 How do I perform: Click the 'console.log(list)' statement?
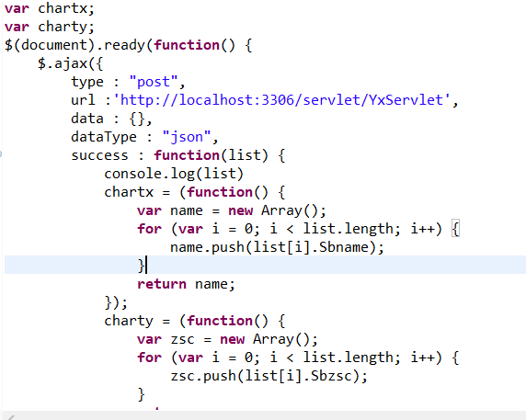point(174,174)
